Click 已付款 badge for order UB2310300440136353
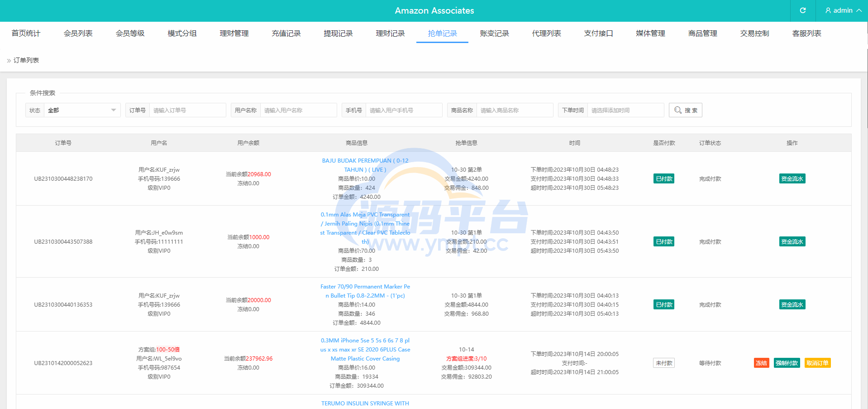This screenshot has width=868, height=409. pos(664,304)
